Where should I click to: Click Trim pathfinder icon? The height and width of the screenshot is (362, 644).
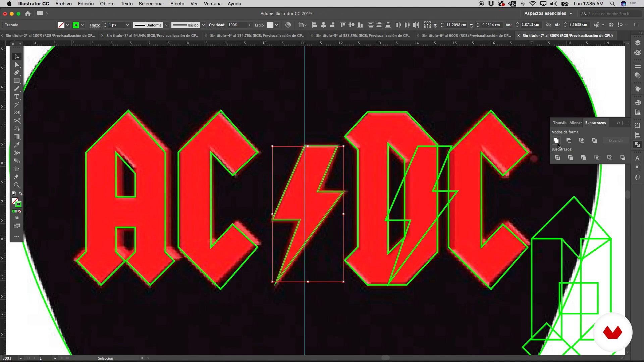(x=571, y=158)
